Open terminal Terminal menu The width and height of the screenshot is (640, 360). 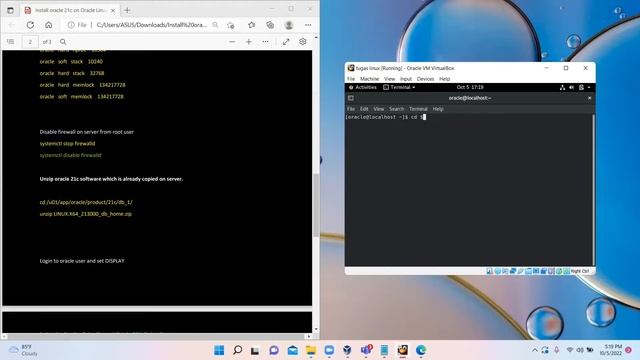tap(418, 109)
